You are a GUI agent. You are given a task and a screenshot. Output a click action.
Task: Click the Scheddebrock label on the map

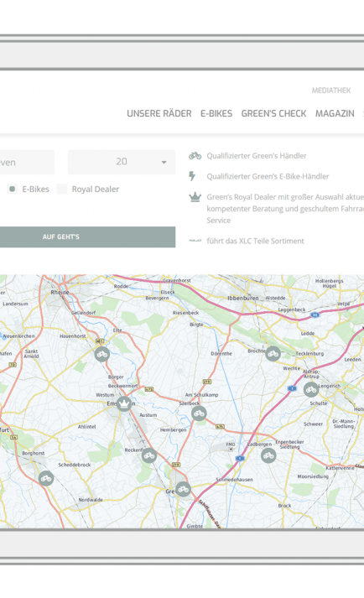coord(75,465)
